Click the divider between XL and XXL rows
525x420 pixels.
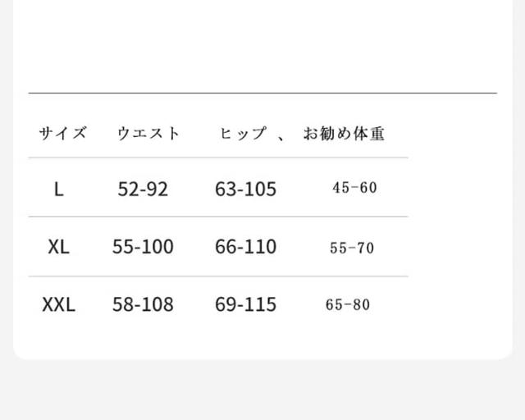218,276
